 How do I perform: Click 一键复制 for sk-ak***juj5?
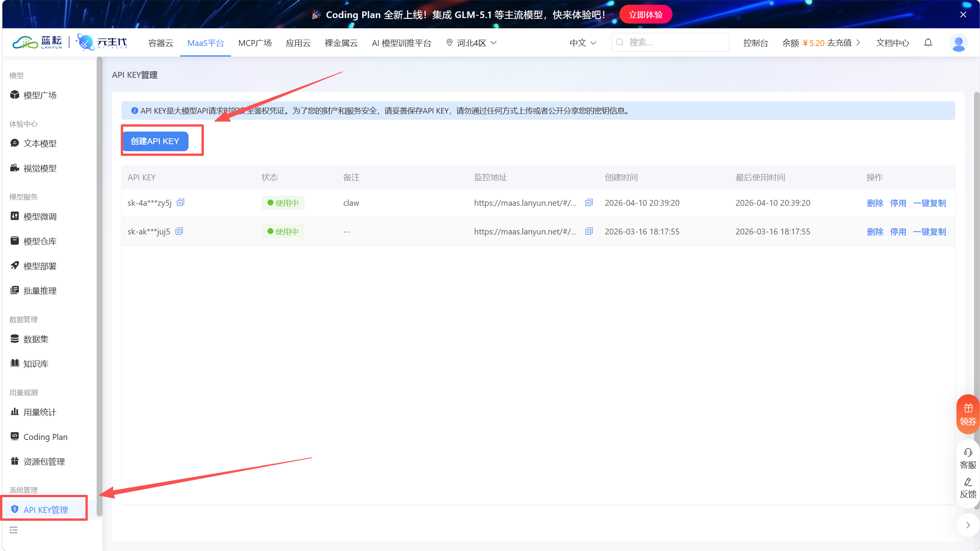[929, 232]
